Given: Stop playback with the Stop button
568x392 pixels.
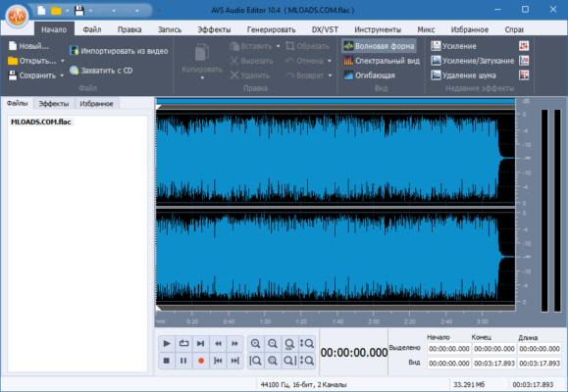Looking at the screenshot, I should point(167,361).
